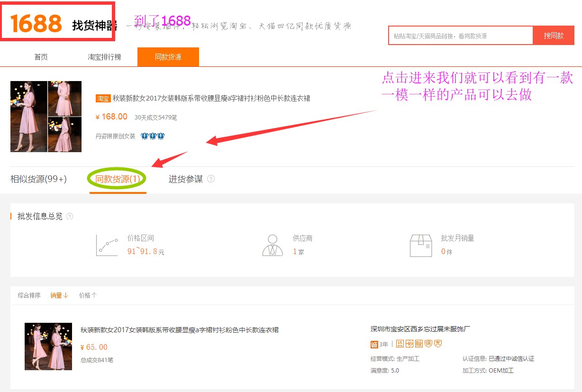Click the 支 payment shield icon
The width and height of the screenshot is (582, 392).
[438, 344]
